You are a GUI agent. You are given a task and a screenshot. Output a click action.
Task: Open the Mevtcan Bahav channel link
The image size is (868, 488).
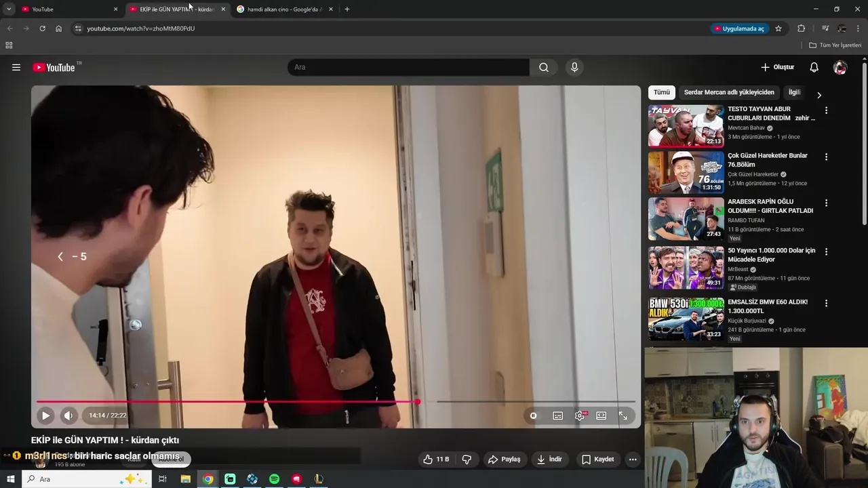[x=746, y=128]
